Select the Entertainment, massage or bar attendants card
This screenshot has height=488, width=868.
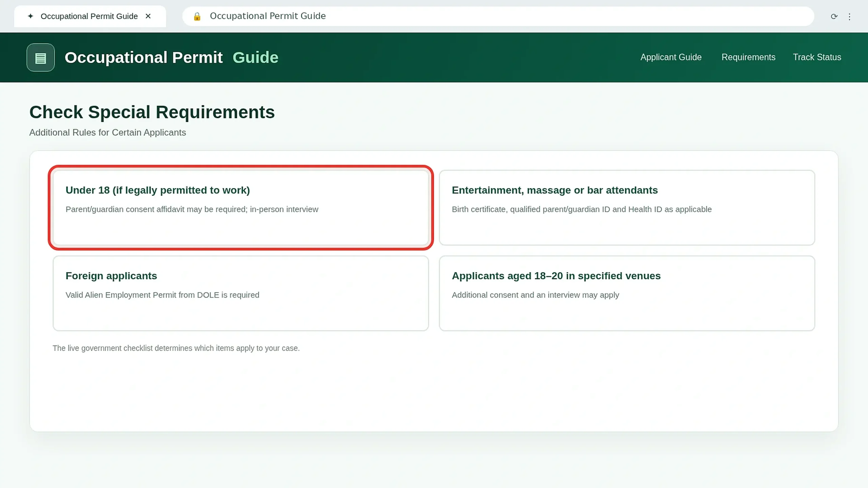(x=627, y=207)
